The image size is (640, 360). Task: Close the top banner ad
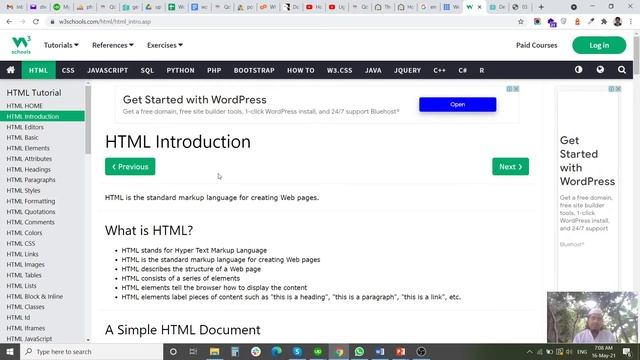click(516, 89)
